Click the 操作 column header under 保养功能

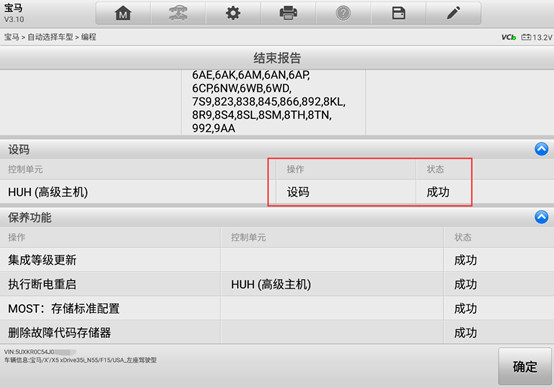tap(17, 237)
